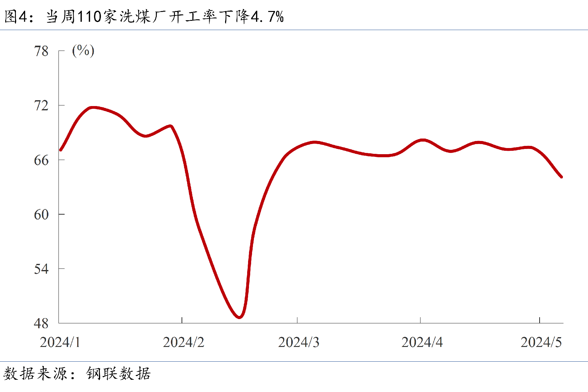Click the right endpoint of the red line
588x392 pixels.
click(x=561, y=177)
